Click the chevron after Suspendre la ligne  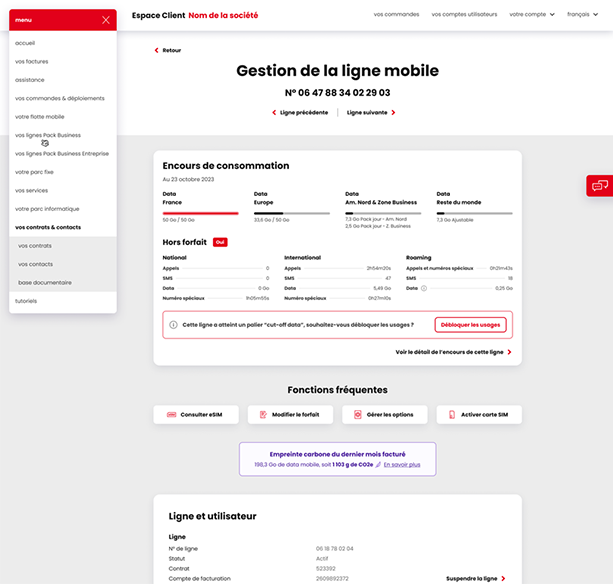point(503,578)
